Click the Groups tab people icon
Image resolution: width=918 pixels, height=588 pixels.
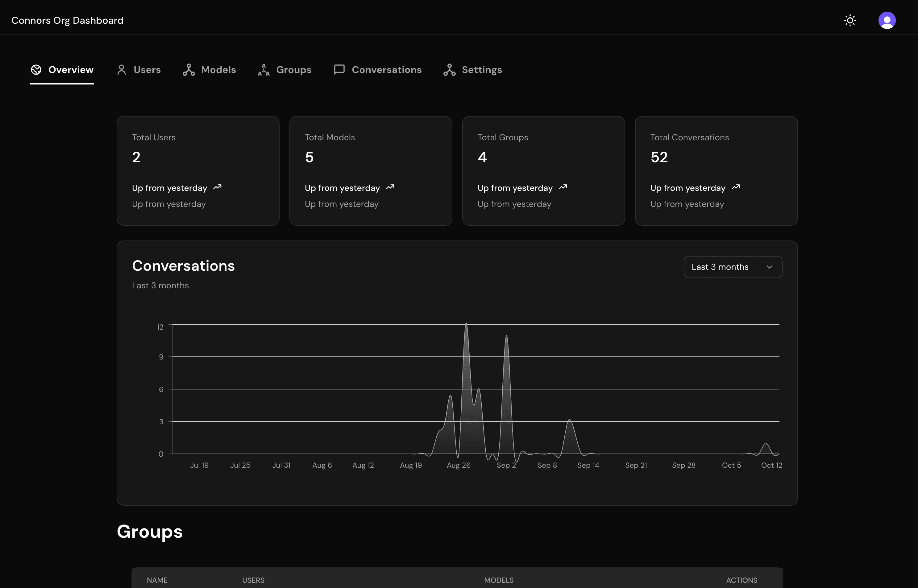coord(264,69)
